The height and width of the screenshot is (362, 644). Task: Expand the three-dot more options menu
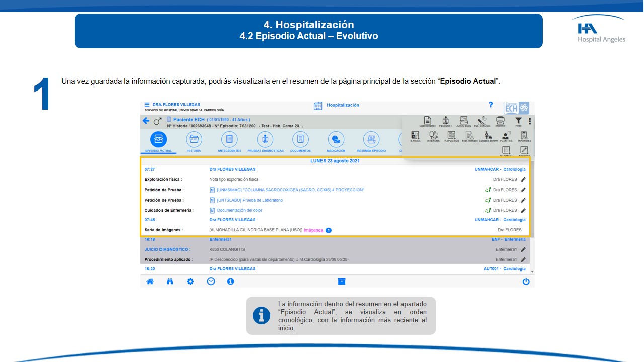pos(530,121)
